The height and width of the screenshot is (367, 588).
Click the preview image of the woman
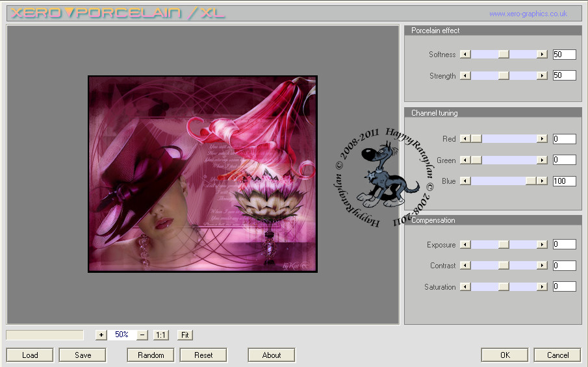click(203, 174)
